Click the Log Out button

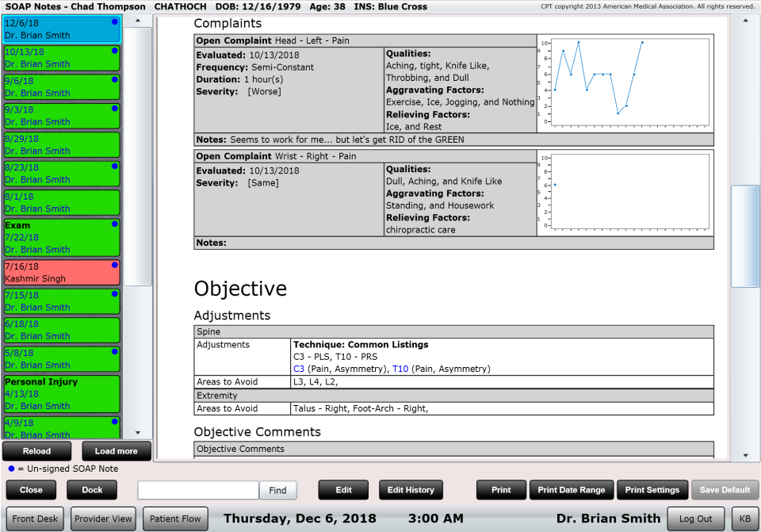(x=695, y=519)
